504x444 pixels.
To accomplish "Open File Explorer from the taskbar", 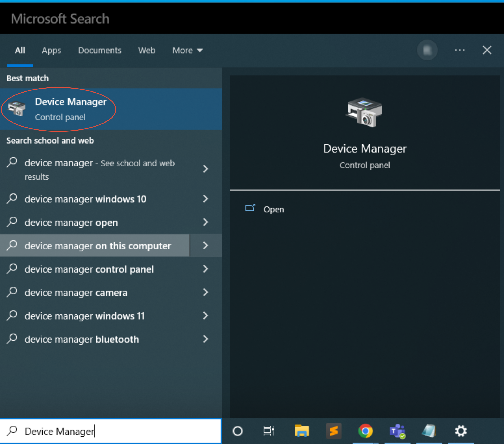I will 302,431.
